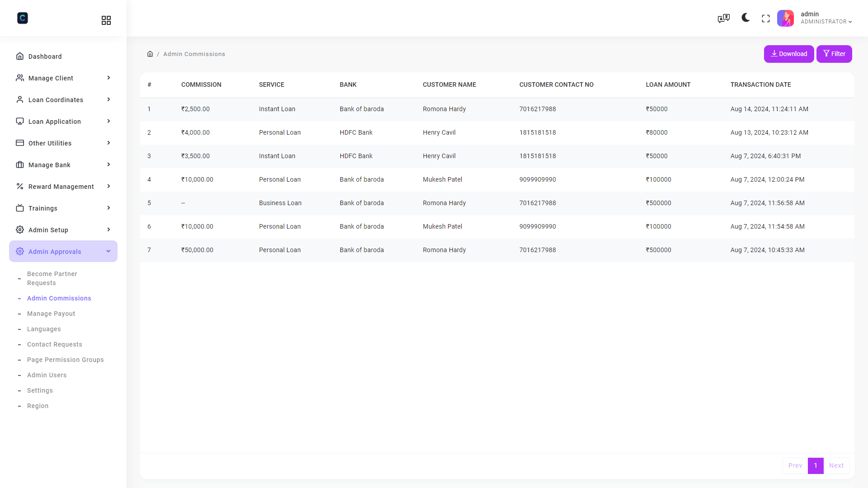Open the Filter panel

[x=834, y=54]
